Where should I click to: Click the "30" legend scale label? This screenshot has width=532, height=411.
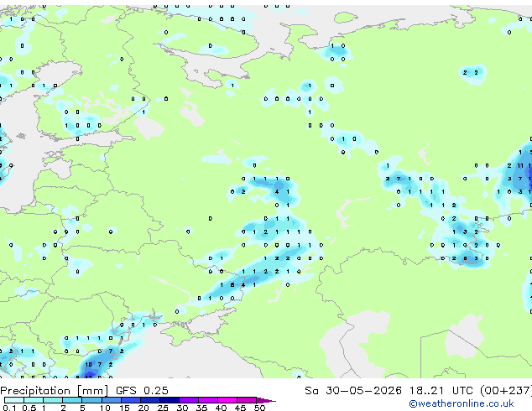pyautogui.click(x=182, y=408)
